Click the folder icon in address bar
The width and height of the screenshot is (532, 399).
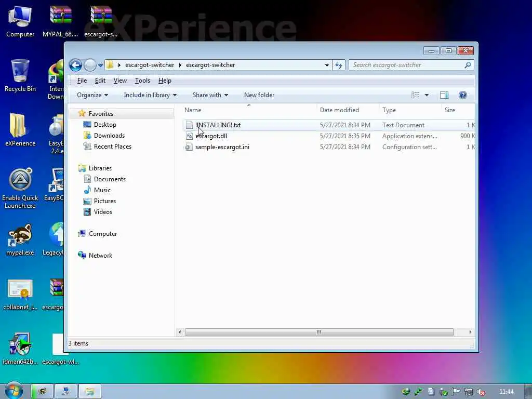(110, 65)
